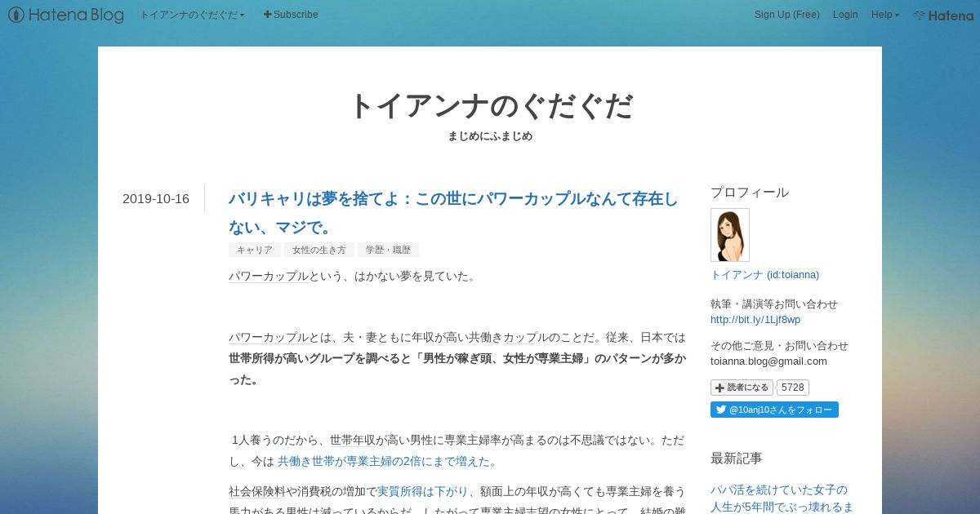Image resolution: width=980 pixels, height=514 pixels.
Task: Open the 社会保険料 keyword link
Action: coord(257,491)
